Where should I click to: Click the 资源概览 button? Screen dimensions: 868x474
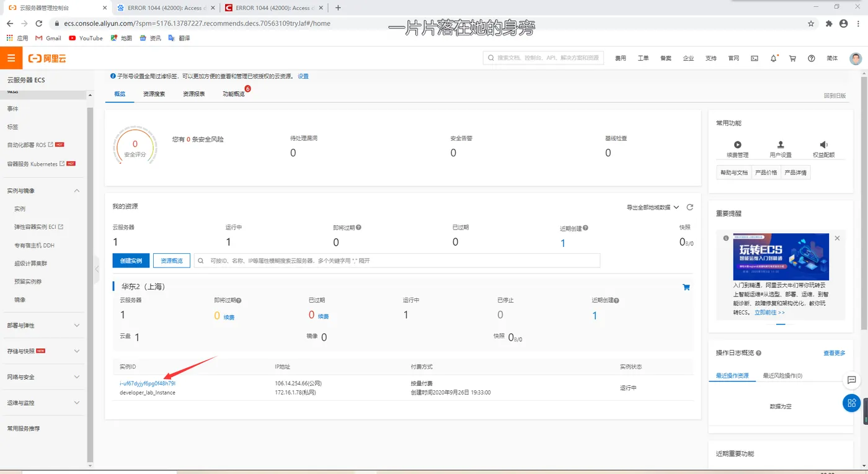coord(172,261)
